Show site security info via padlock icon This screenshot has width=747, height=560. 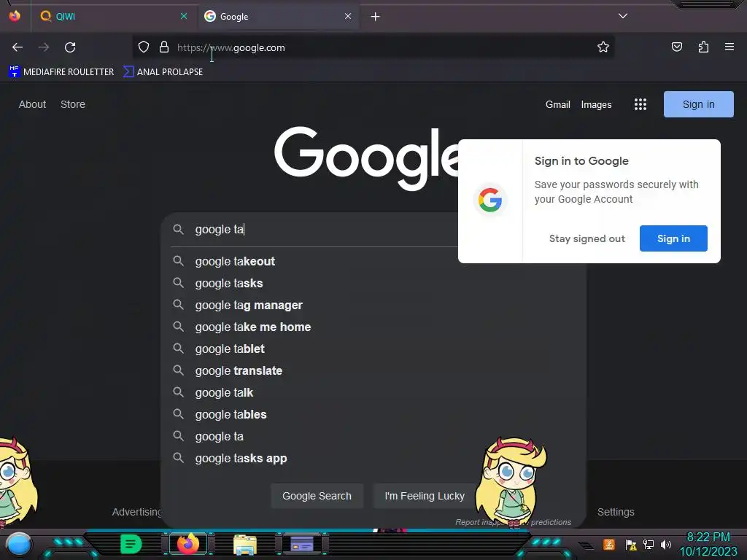click(164, 47)
